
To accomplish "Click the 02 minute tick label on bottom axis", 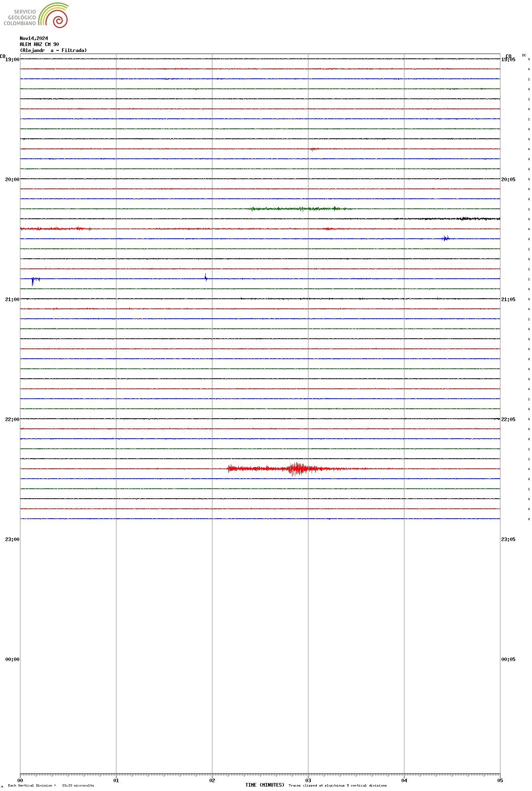I will coord(212,780).
